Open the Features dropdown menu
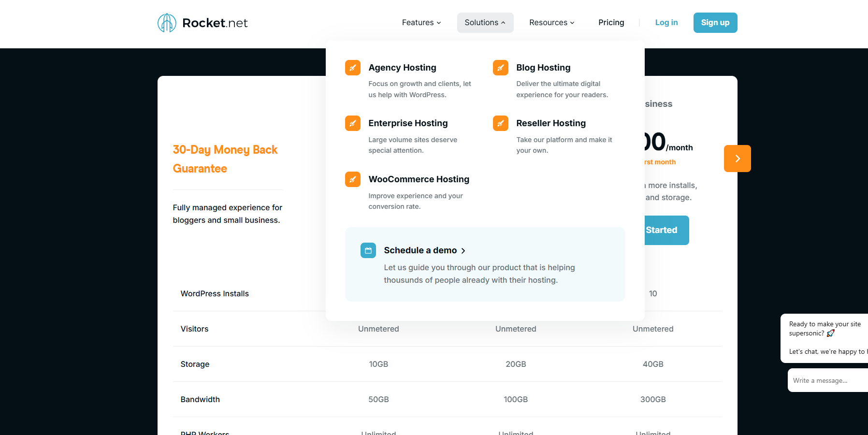The image size is (868, 435). (420, 22)
